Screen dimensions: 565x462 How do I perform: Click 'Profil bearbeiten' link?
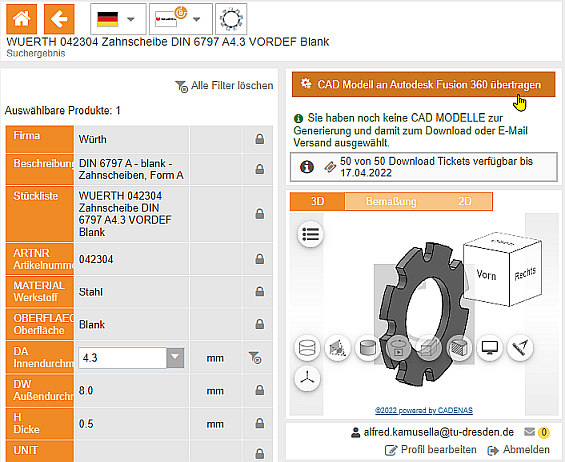pyautogui.click(x=431, y=450)
